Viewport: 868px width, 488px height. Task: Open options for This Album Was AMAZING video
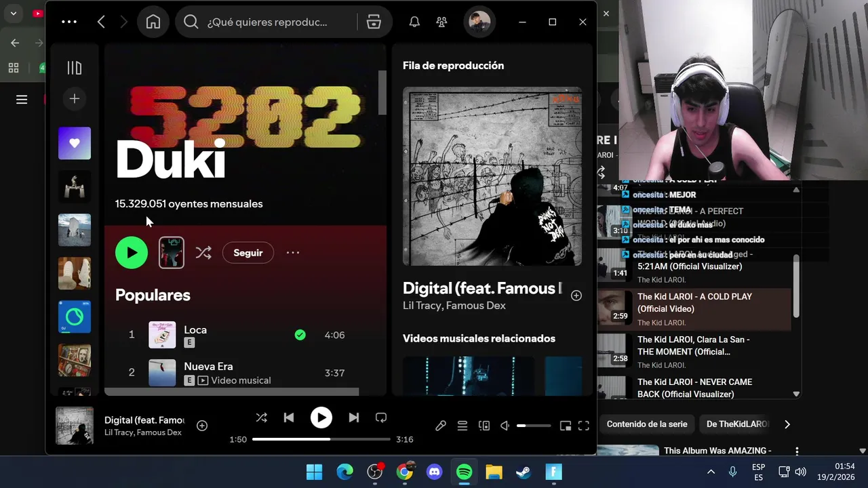[x=797, y=451]
